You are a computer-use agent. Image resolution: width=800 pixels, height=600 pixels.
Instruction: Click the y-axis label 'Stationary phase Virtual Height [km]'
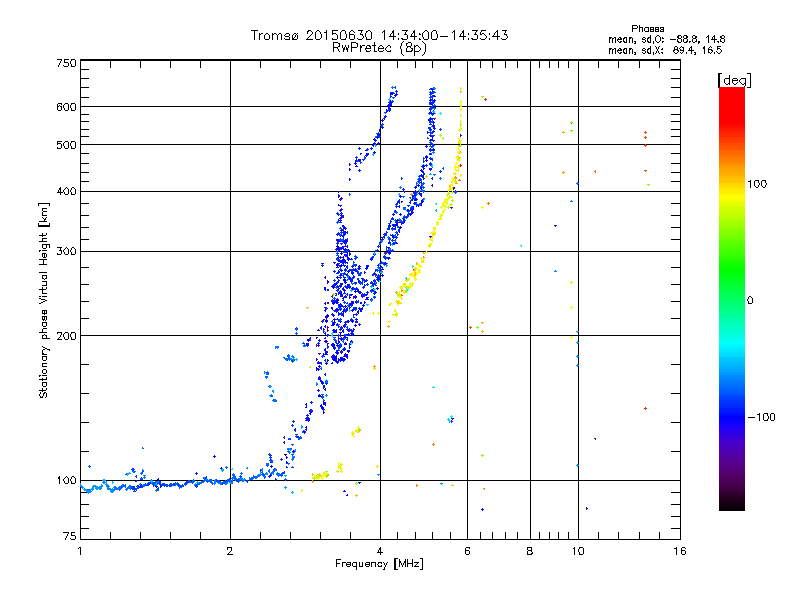point(43,300)
